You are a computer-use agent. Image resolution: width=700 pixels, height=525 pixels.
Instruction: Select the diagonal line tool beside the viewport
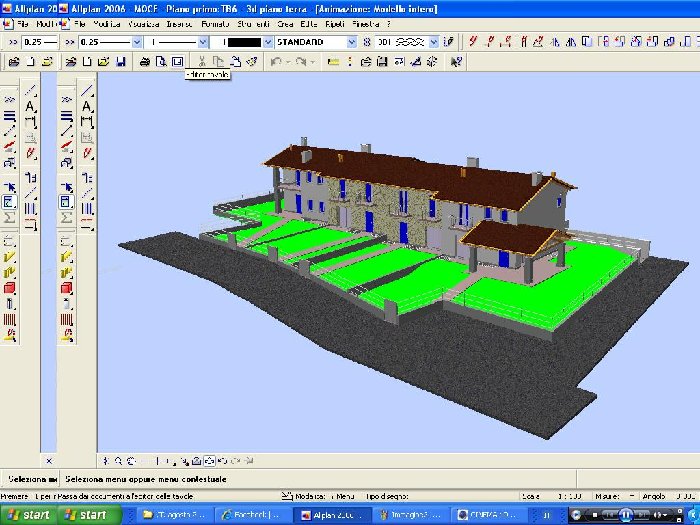87,91
